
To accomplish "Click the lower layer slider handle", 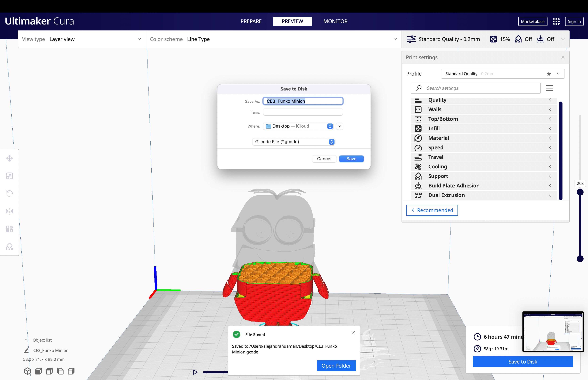I will [x=580, y=259].
